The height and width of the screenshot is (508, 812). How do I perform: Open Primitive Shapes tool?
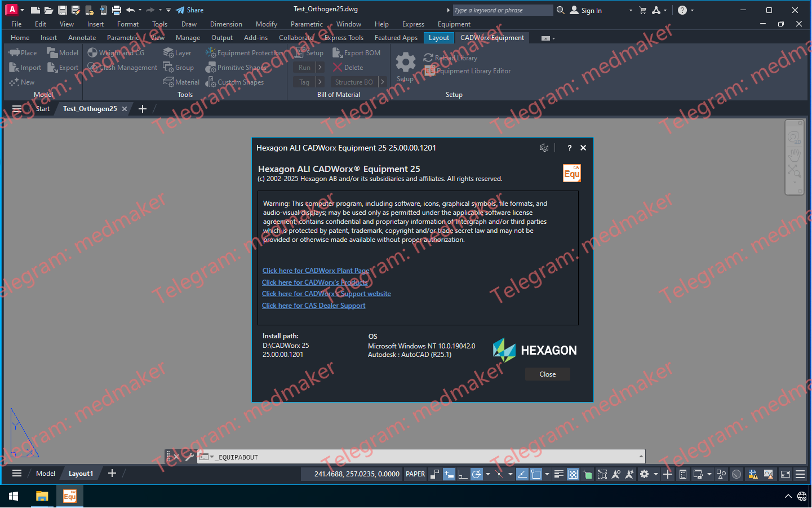(236, 68)
